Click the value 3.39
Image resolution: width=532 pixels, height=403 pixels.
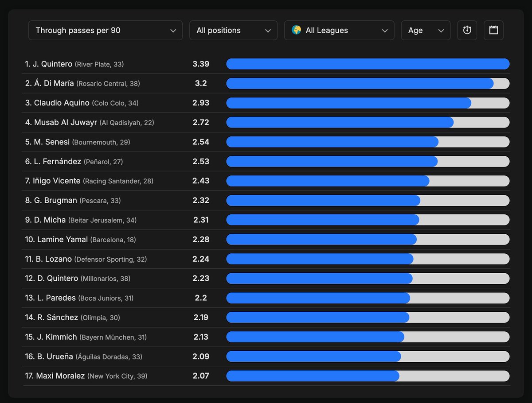[x=201, y=64]
